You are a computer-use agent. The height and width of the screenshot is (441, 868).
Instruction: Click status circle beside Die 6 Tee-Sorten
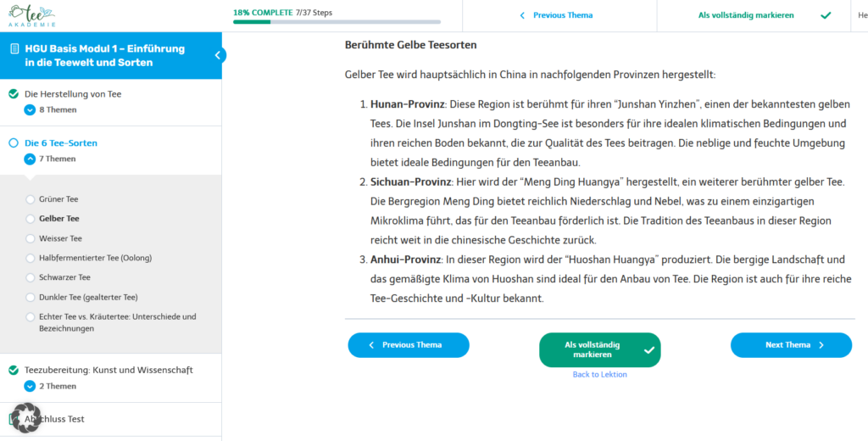[x=14, y=142]
